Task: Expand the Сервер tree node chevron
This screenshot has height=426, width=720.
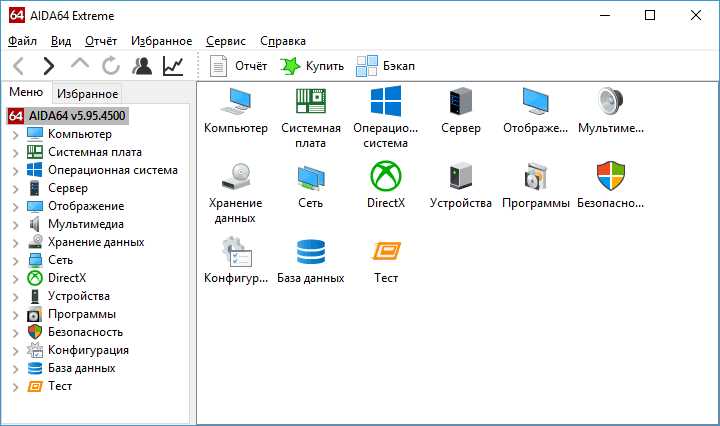Action: (15, 188)
